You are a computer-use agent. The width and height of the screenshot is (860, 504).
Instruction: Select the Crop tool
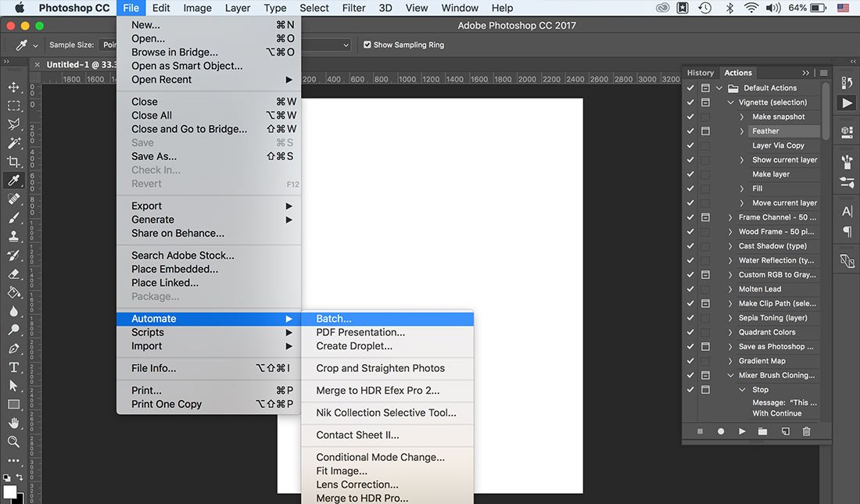click(x=13, y=162)
